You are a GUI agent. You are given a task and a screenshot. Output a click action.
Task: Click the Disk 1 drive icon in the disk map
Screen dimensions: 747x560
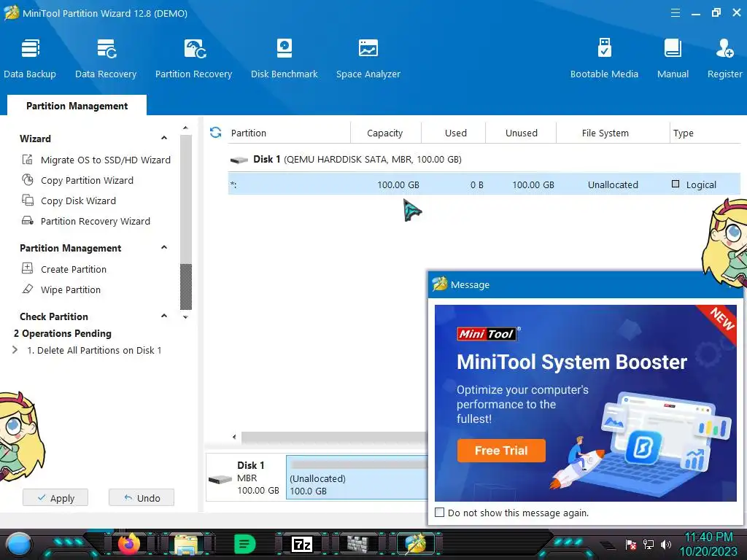click(x=220, y=479)
